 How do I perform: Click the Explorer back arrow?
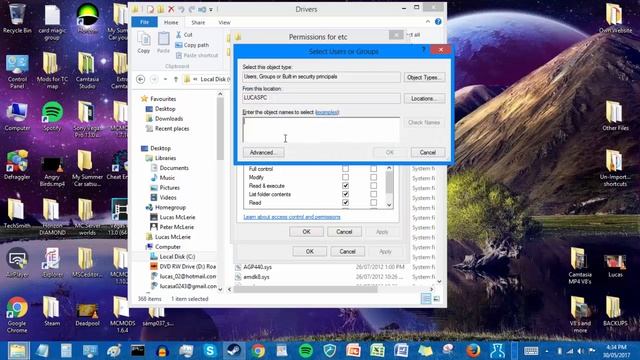[x=140, y=79]
